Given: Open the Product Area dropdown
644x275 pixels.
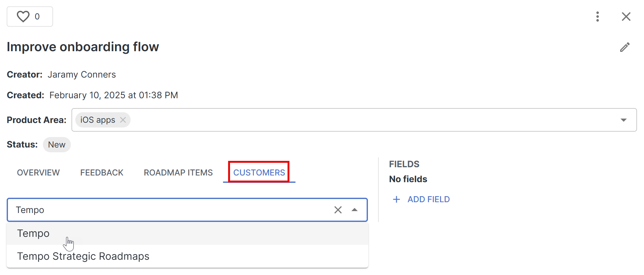Looking at the screenshot, I should tap(623, 120).
